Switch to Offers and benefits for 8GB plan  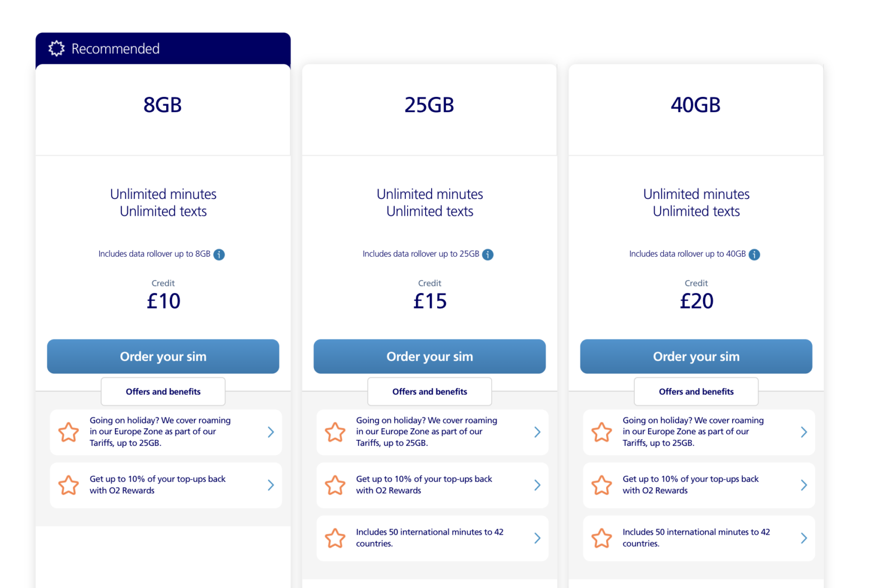[x=162, y=391]
